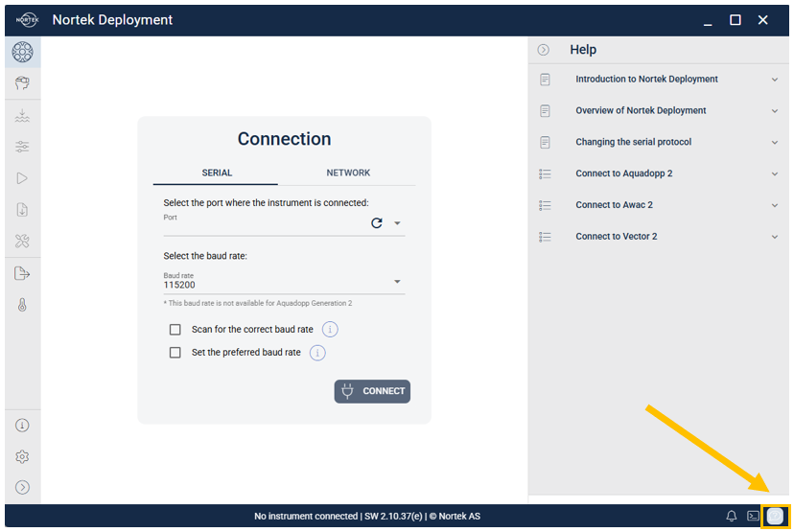Image resolution: width=794 pixels, height=532 pixels.
Task: Open the thermometer icon in sidebar
Action: pos(22,305)
